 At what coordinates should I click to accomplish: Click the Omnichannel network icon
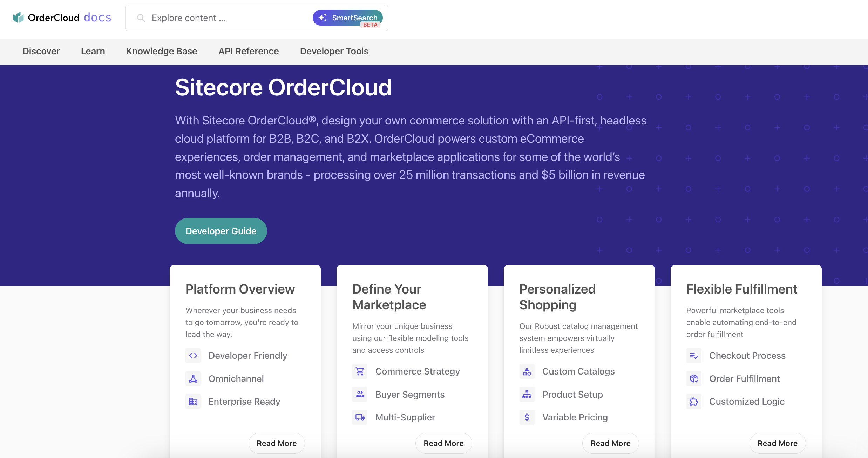[193, 379]
